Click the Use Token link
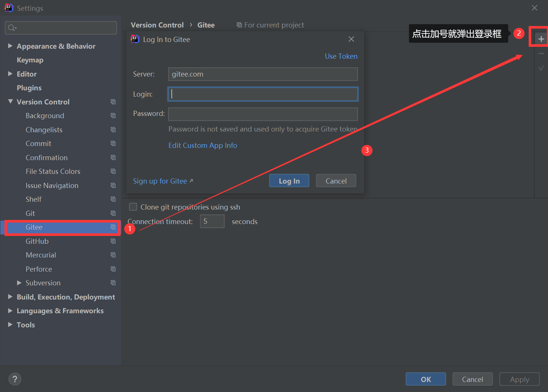548x392 pixels. point(341,56)
